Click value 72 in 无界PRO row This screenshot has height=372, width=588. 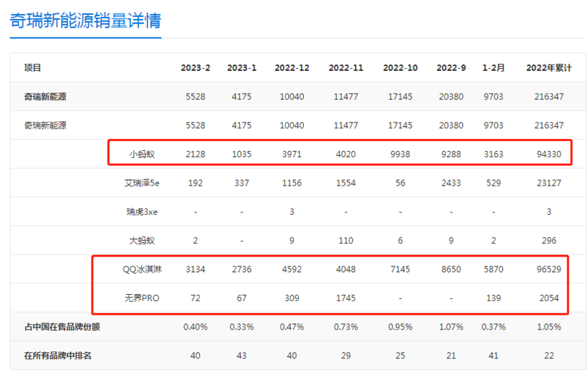coord(196,298)
